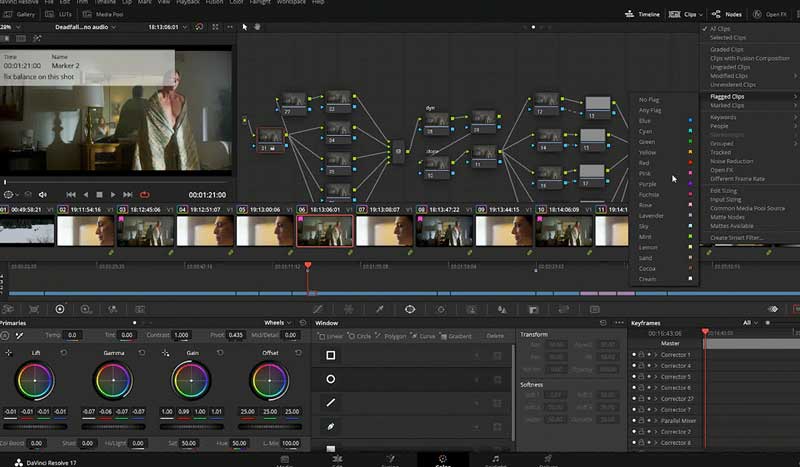The width and height of the screenshot is (800, 467).
Task: Open the Media Pool panel
Action: click(103, 14)
